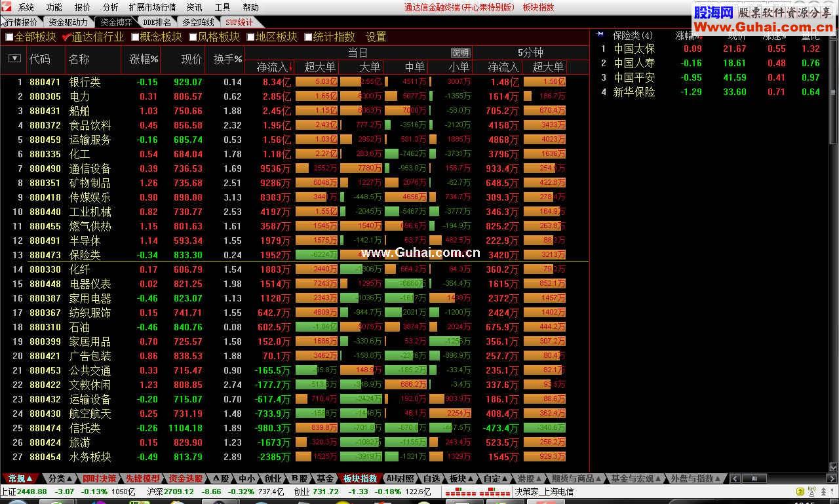This screenshot has width=839, height=504.
Task: Enable the 概念板块 checkbox
Action: [x=135, y=37]
